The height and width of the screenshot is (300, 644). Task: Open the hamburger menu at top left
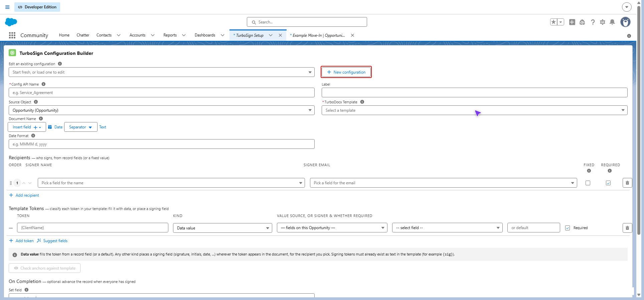[x=7, y=7]
